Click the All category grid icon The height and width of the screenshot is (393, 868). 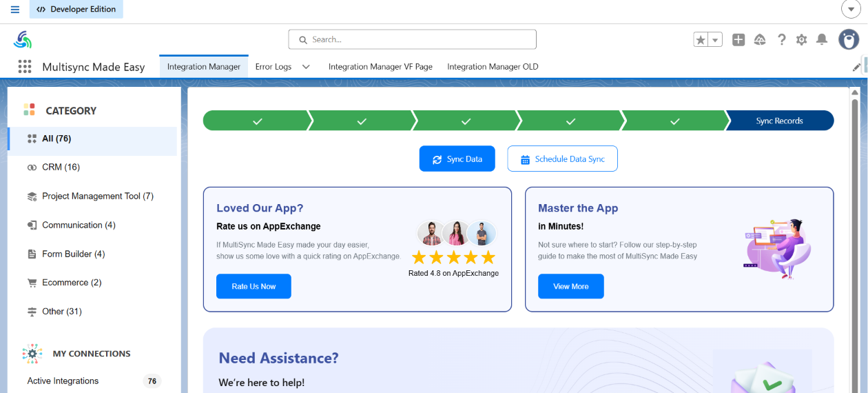pos(32,139)
